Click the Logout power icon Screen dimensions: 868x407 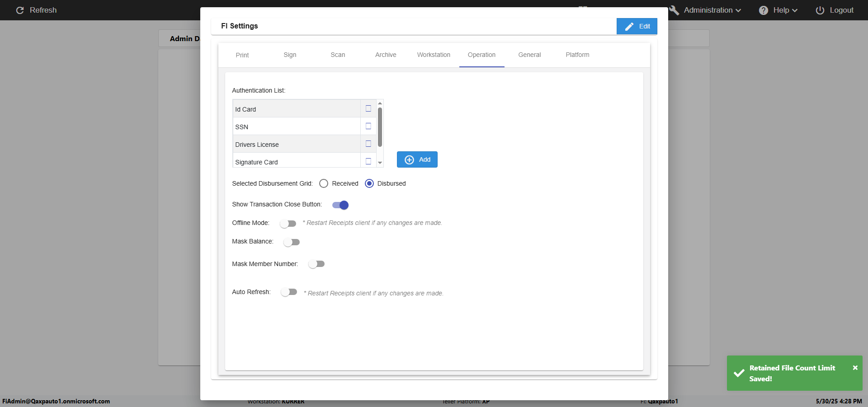820,10
